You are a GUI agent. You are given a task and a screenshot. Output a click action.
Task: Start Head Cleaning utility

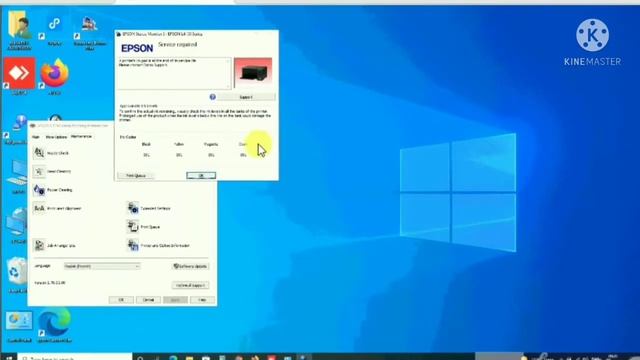[53, 171]
